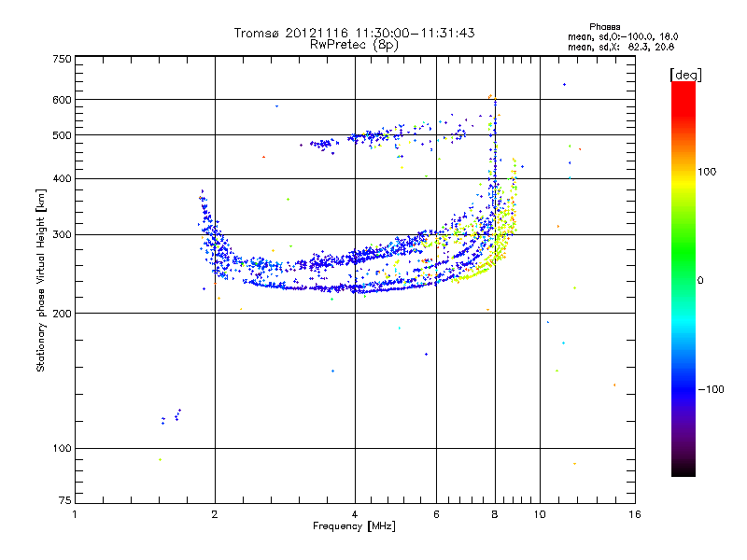Click the "[deg]" colorbar unit label
Image resolution: width=747 pixels, height=560 pixels.
(685, 75)
